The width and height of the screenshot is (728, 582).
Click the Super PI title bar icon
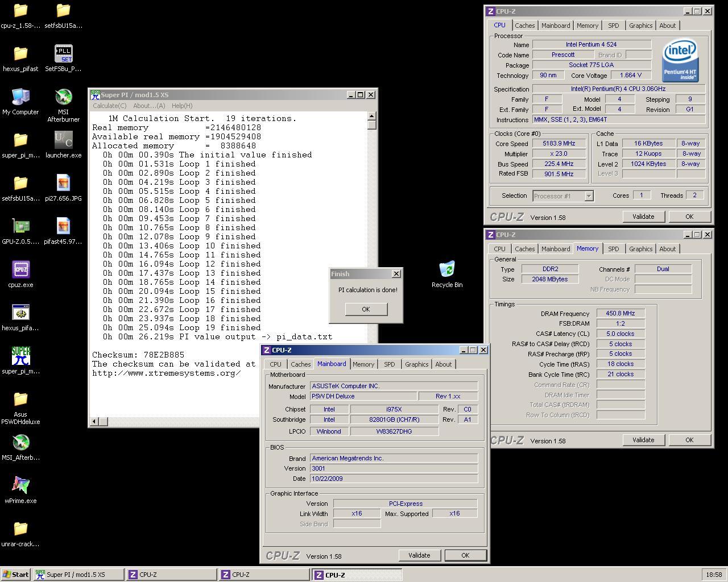(x=95, y=95)
